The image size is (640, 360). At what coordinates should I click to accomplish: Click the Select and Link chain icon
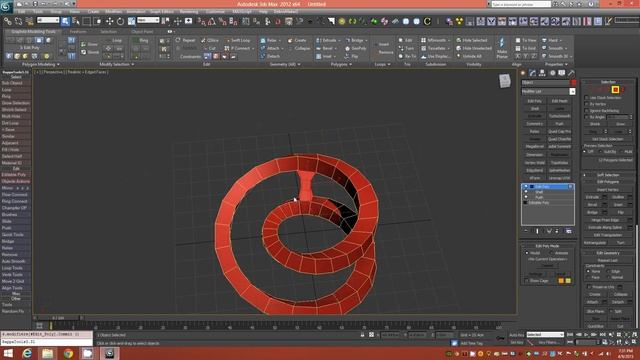click(7, 21)
